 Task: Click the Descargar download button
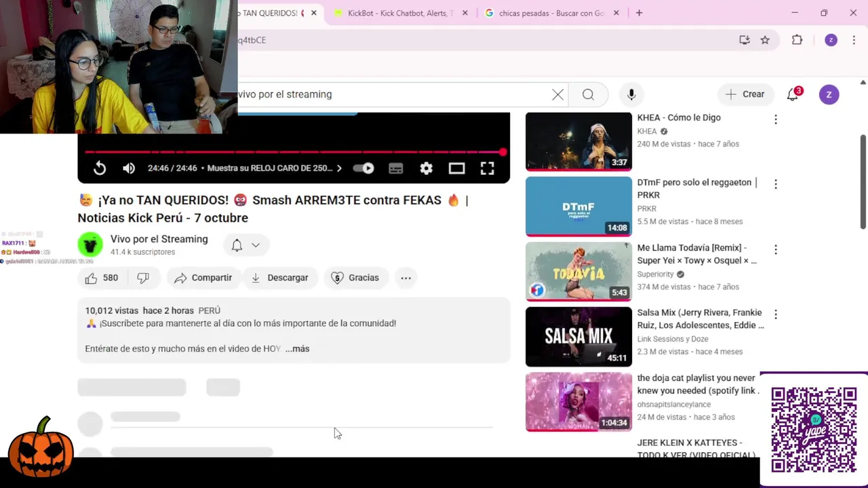(x=279, y=278)
